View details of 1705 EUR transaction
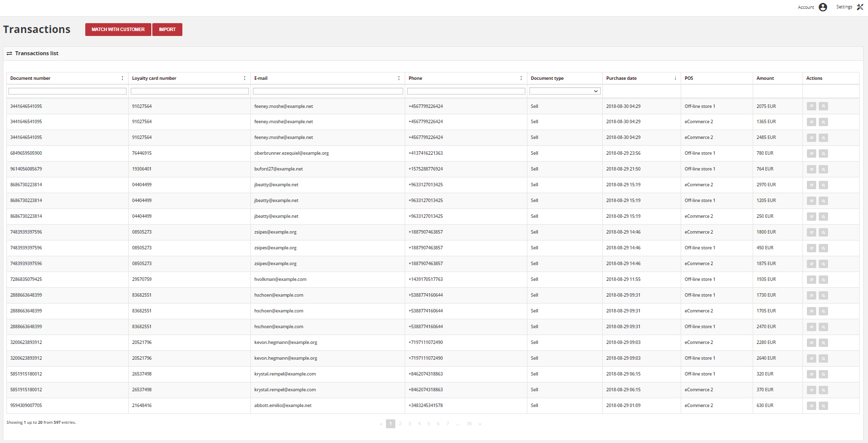Viewport: 868px width, 443px height. (x=823, y=311)
